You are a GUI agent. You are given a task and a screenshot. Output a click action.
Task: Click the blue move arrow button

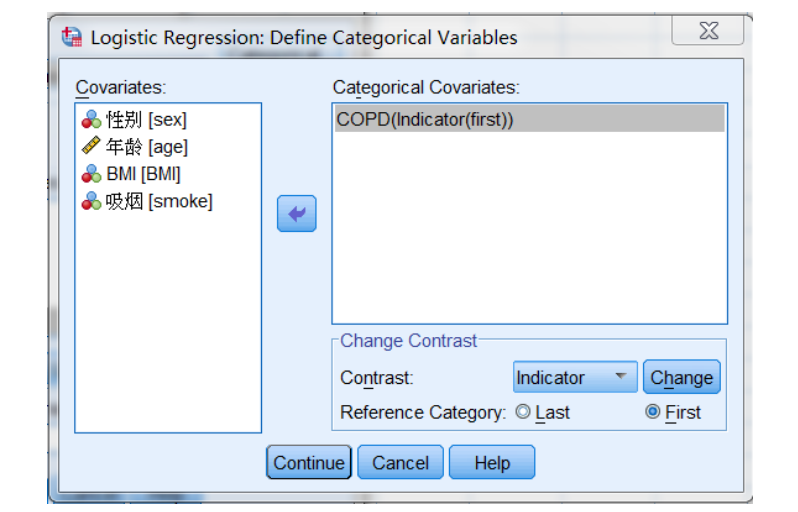click(296, 214)
